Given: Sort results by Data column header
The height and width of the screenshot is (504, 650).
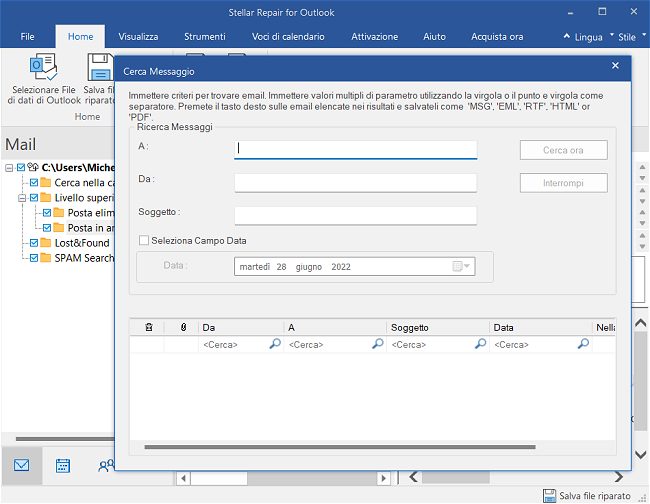Looking at the screenshot, I should 541,327.
